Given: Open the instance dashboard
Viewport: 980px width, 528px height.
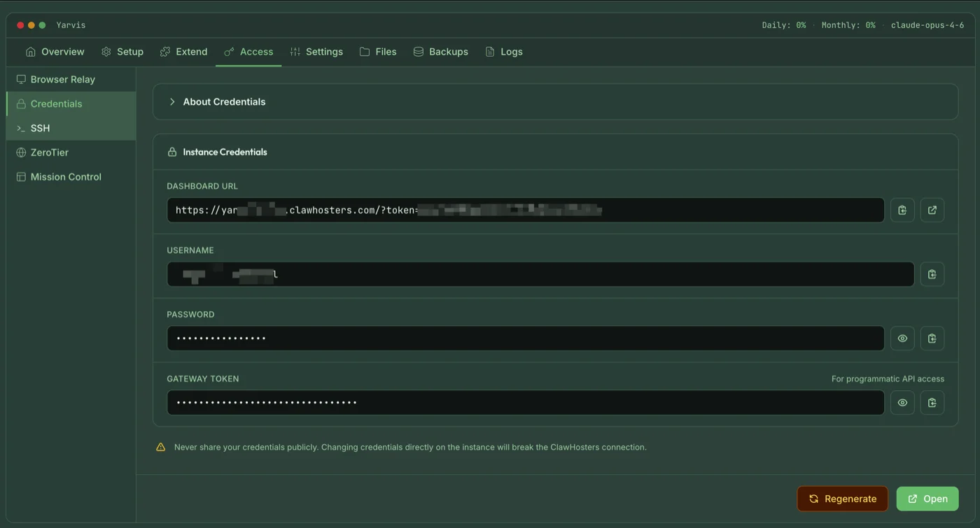Looking at the screenshot, I should tap(927, 498).
